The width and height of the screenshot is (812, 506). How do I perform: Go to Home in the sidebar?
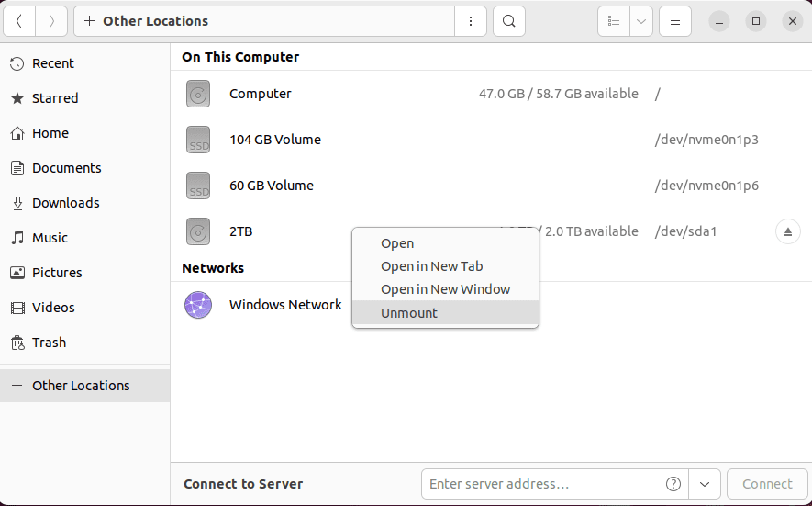point(50,133)
